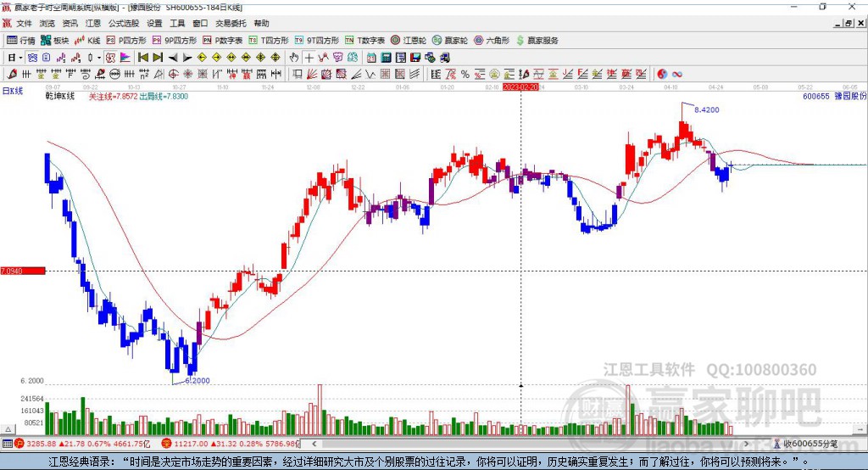Toggle the highlighted red pattern icon
The width and height of the screenshot is (868, 470).
point(111,58)
